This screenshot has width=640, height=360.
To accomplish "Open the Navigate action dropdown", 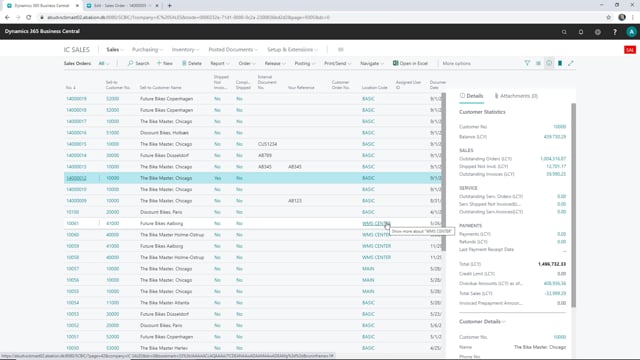I will point(372,63).
